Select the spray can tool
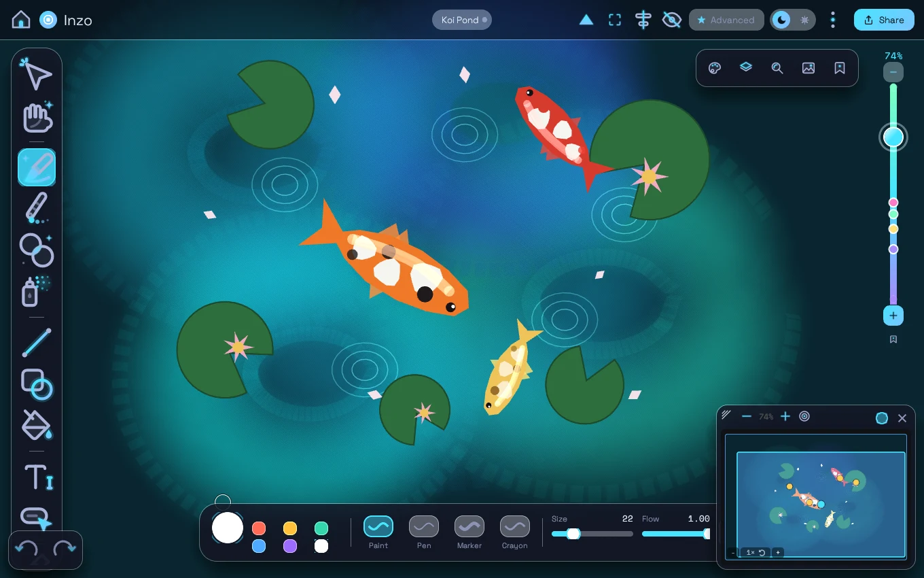The width and height of the screenshot is (924, 578). click(x=37, y=291)
